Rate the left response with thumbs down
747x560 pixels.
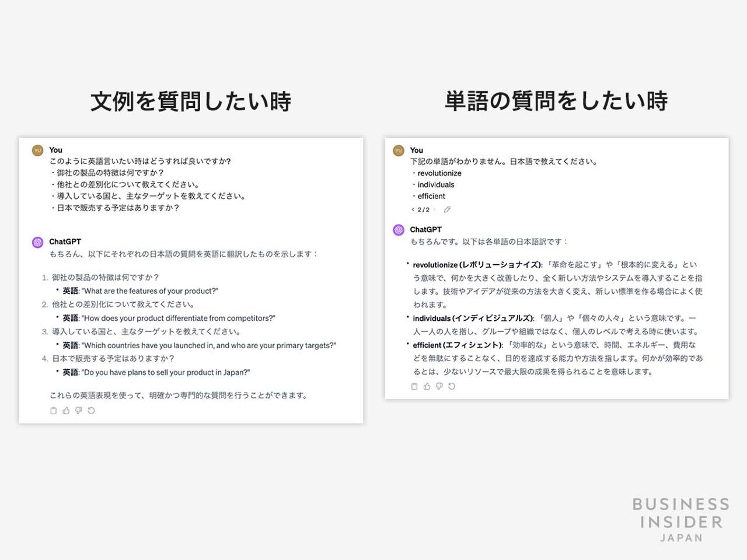78,410
